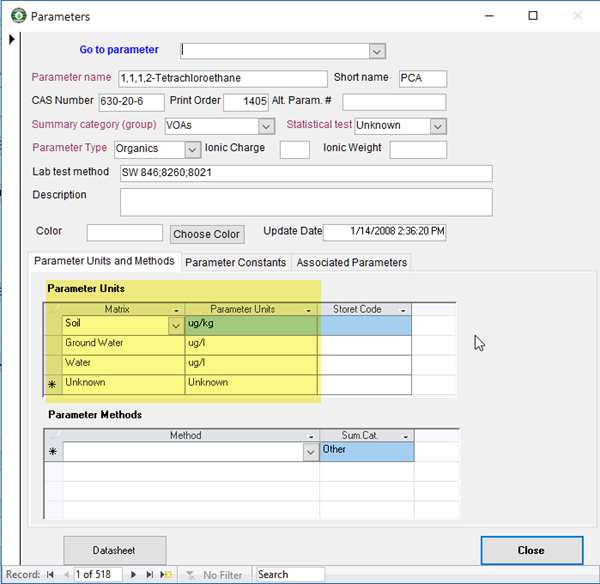Go to previous record arrow
Image resolution: width=600 pixels, height=584 pixels.
pyautogui.click(x=66, y=574)
